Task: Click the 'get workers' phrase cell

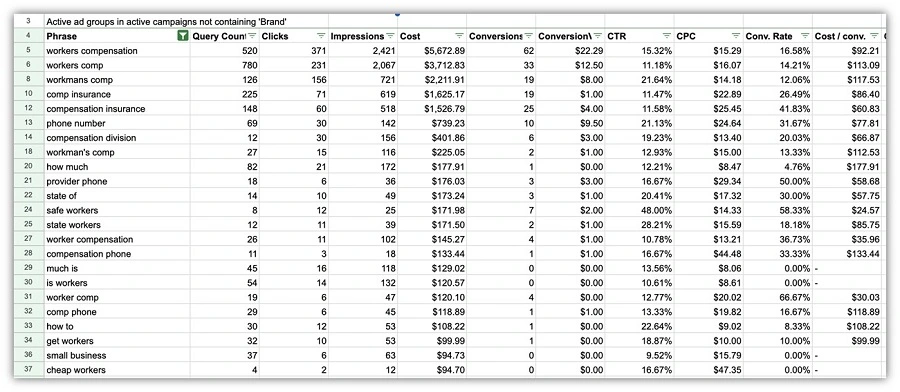Action: [117, 341]
